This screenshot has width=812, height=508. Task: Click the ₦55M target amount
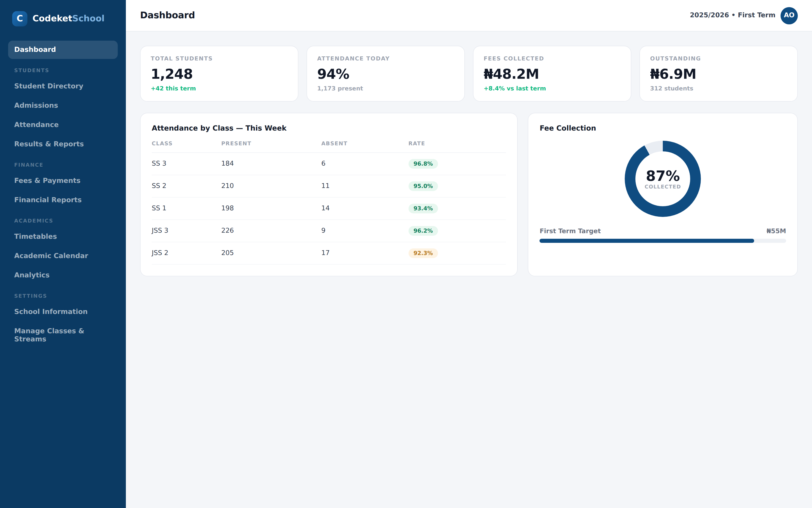pyautogui.click(x=776, y=231)
